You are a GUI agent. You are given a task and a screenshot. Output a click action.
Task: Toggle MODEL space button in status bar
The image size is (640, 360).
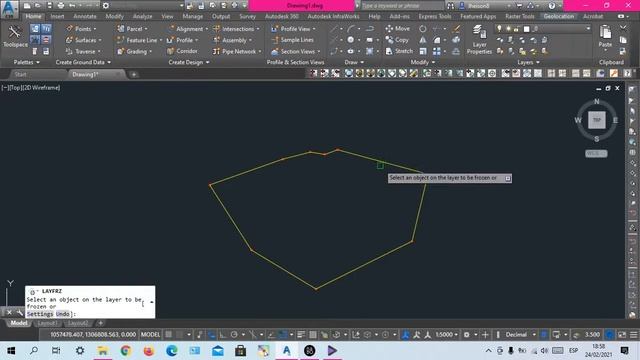(x=150, y=335)
